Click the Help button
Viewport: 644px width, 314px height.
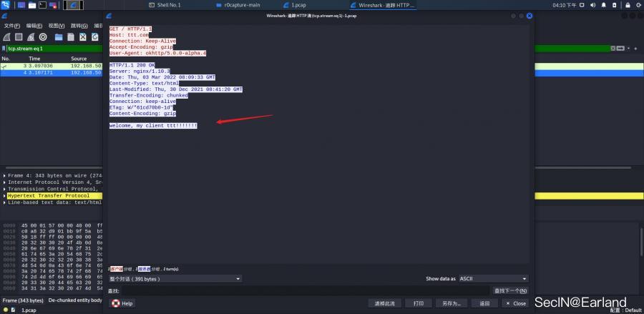click(123, 303)
